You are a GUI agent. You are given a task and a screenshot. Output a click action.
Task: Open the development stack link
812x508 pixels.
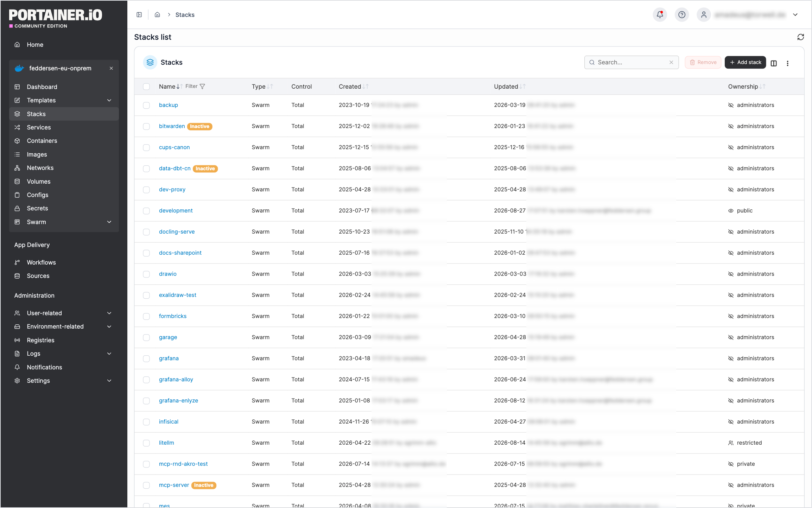pyautogui.click(x=176, y=211)
